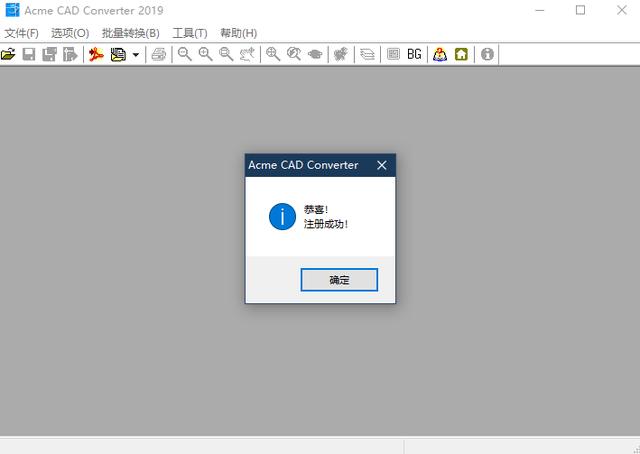Toggle the BG background color button

pos(414,54)
